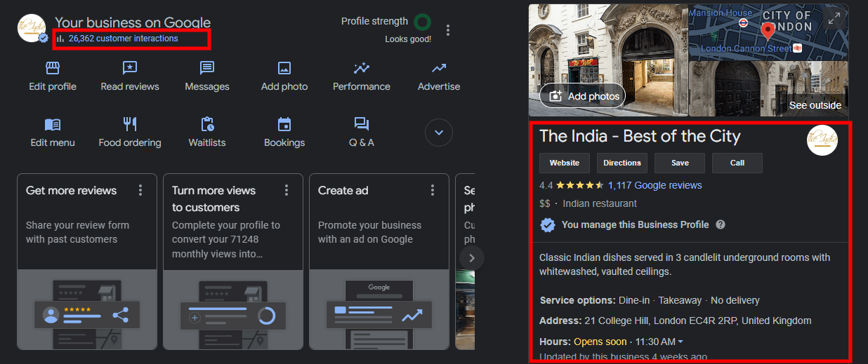Open the business options three-dot menu
The image size is (868, 364).
pos(449,30)
